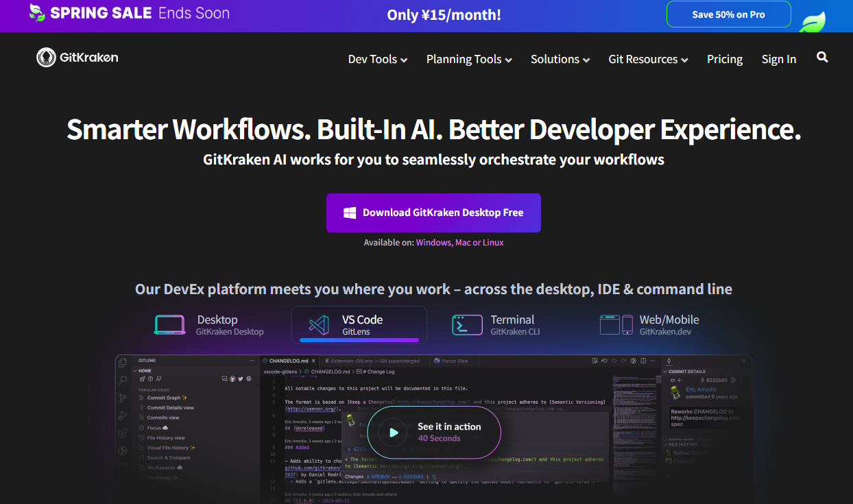Viewport: 853px width, 504px height.
Task: Open Explorer files icon in VS Code preview
Action: click(123, 363)
